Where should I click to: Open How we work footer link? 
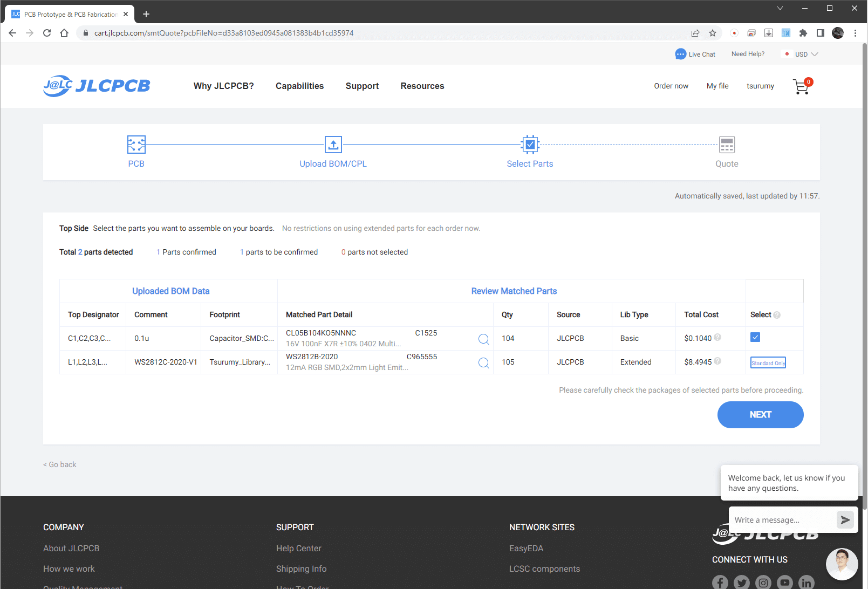(x=69, y=569)
